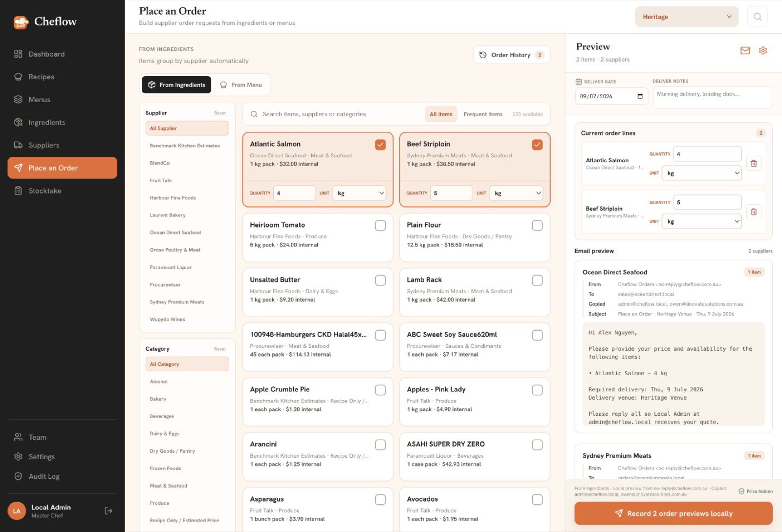Select the Arancini item checkbox

point(380,445)
